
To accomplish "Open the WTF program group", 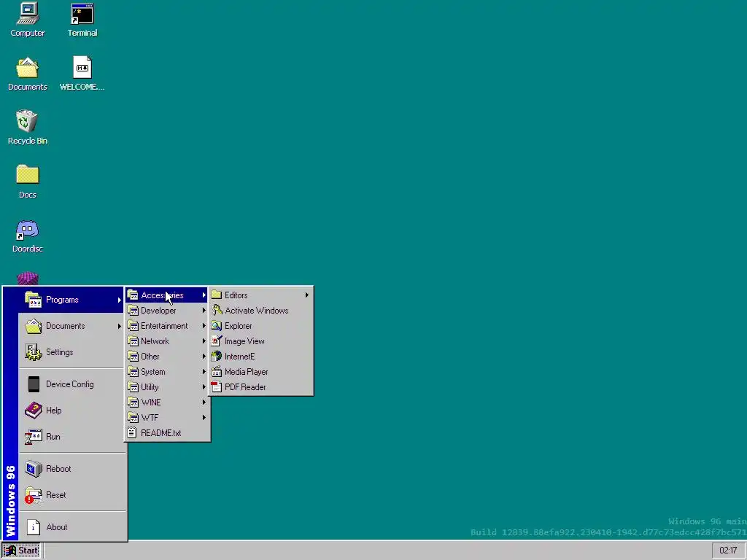I will coord(167,418).
